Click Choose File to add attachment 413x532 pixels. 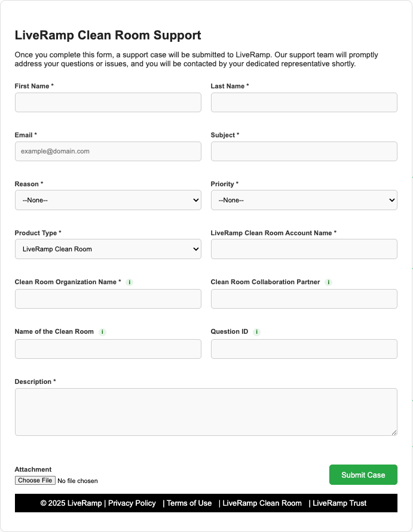click(x=35, y=481)
